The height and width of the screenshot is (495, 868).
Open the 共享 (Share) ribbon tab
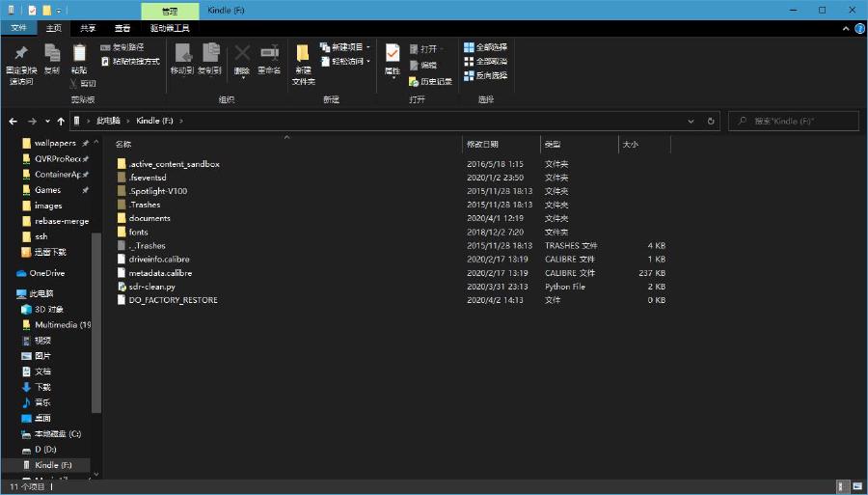[88, 29]
